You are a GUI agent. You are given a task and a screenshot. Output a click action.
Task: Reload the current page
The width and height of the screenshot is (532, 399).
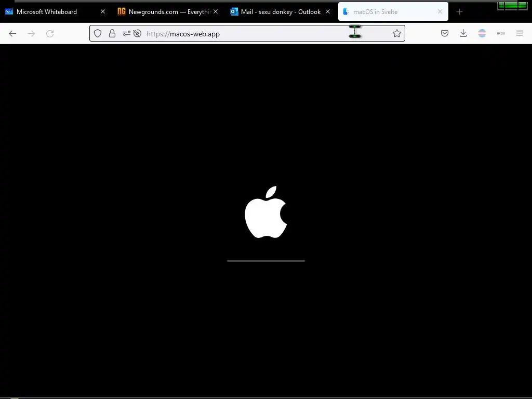[50, 34]
